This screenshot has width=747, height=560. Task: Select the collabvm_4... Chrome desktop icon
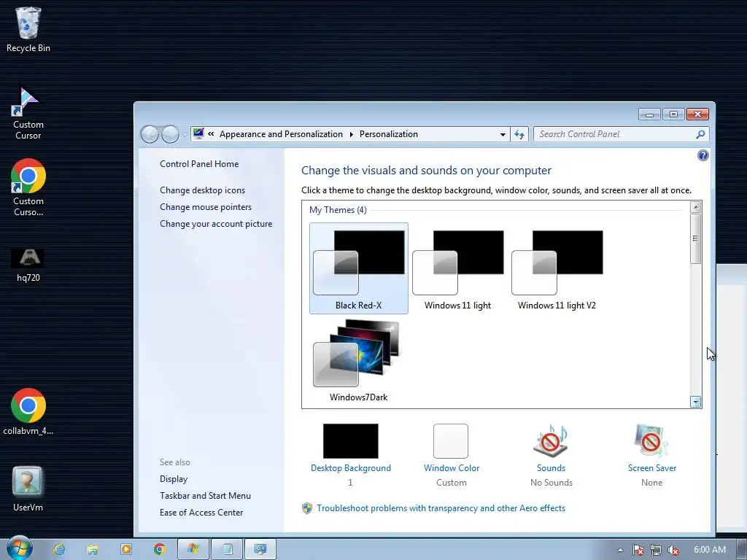pos(28,413)
